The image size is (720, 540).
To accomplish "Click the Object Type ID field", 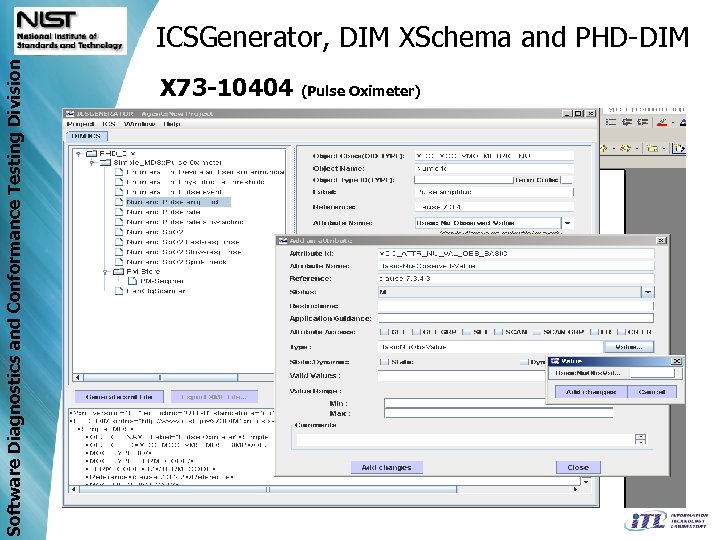I will click(x=464, y=180).
